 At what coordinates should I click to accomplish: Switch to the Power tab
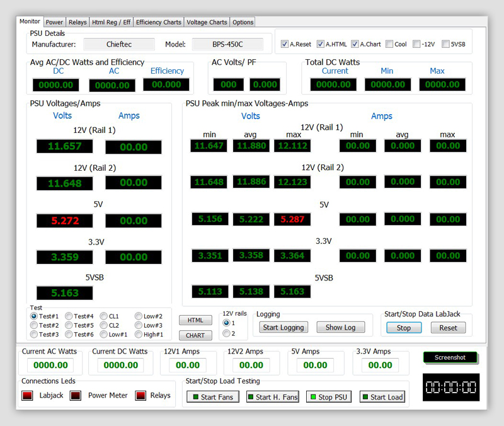54,22
